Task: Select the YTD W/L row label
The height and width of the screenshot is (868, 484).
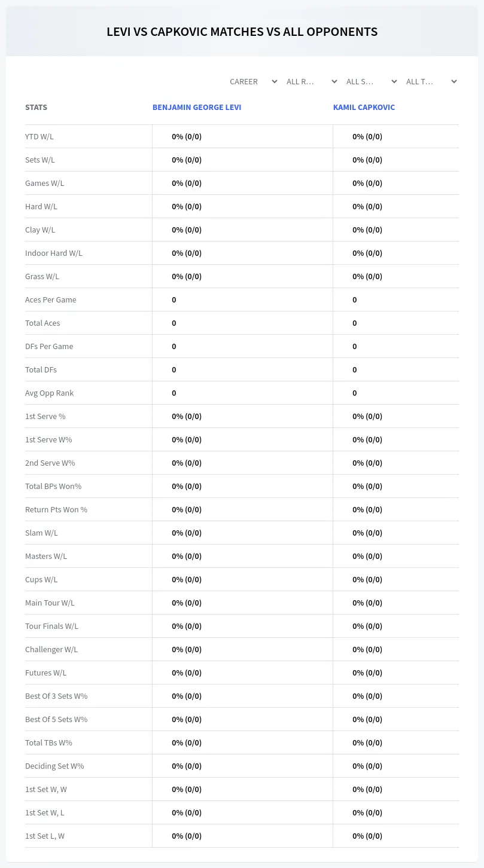Action: point(39,136)
